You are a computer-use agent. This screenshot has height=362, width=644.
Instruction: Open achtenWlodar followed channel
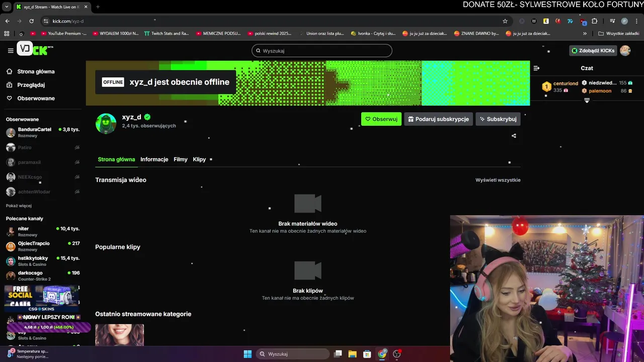(x=42, y=192)
